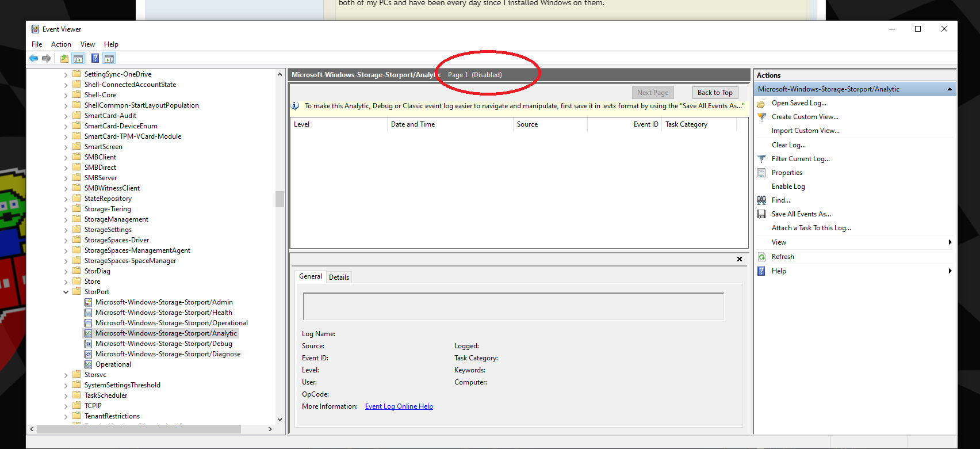Click the Back to Top button
980x449 pixels.
click(x=715, y=93)
